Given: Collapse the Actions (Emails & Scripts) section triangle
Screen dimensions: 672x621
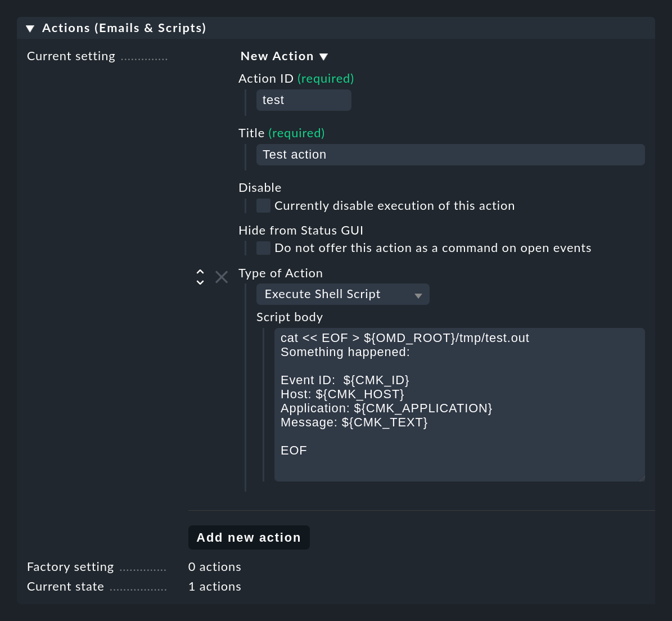Looking at the screenshot, I should 30,29.
